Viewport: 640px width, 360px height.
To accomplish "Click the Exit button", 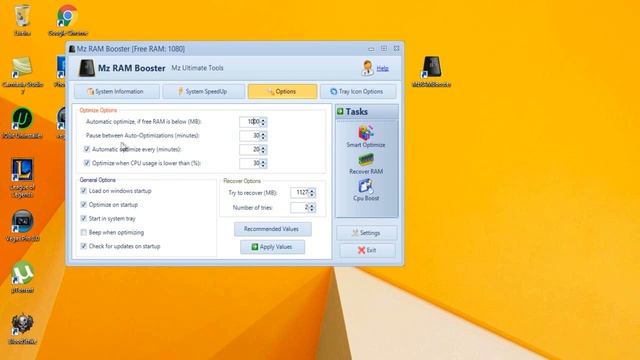I will pos(367,250).
